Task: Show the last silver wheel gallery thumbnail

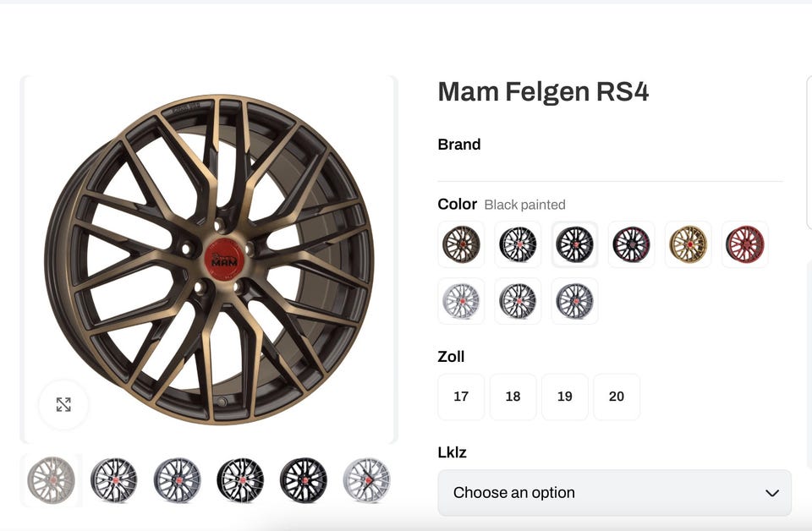Action: coord(366,480)
